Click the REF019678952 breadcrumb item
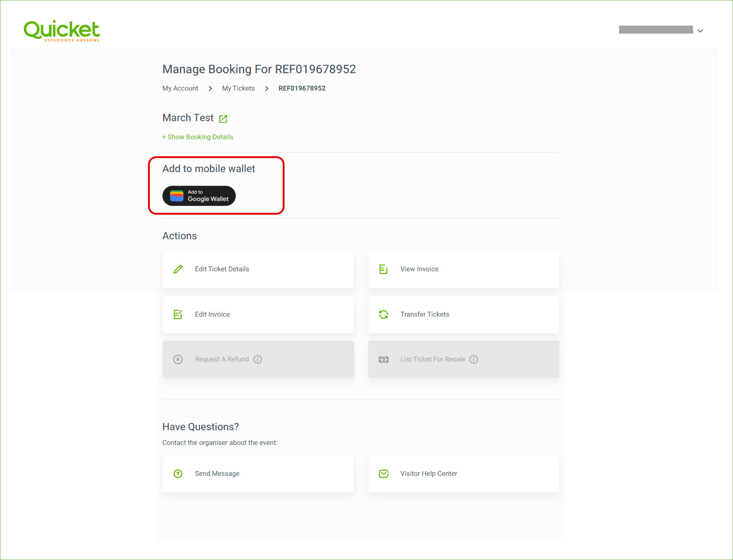733x560 pixels. (302, 88)
